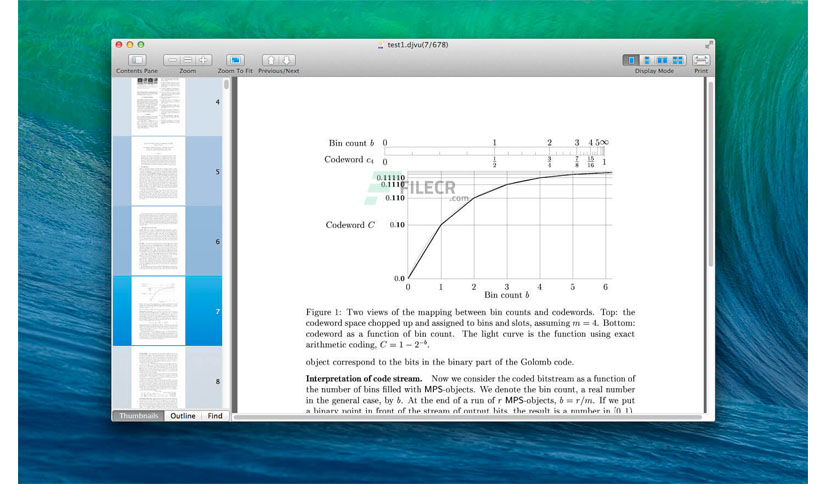836x484 pixels.
Task: Go to the previous page arrow
Action: coord(270,60)
